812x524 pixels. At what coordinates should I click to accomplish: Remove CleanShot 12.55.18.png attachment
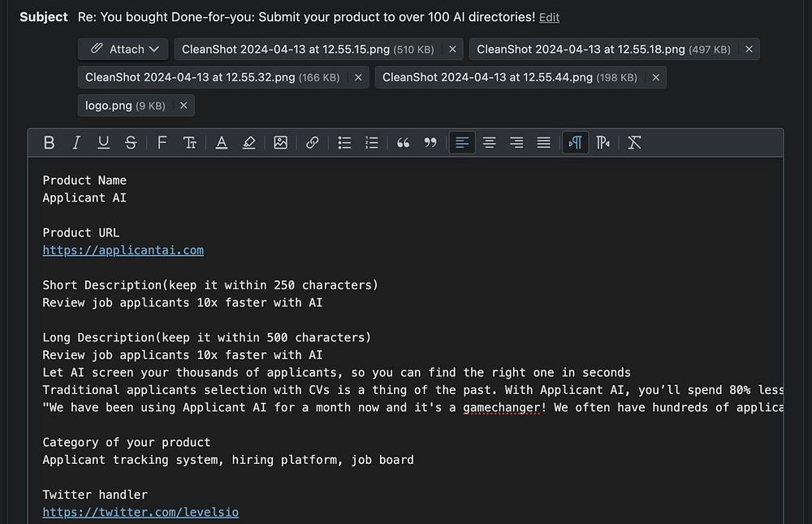point(749,50)
